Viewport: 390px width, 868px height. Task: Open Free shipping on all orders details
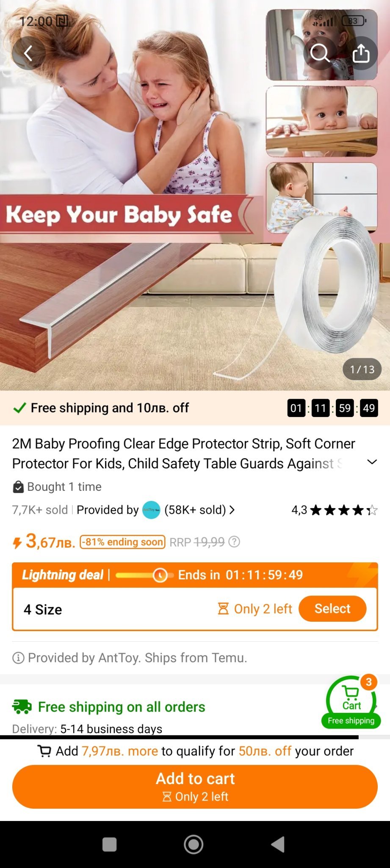[122, 707]
